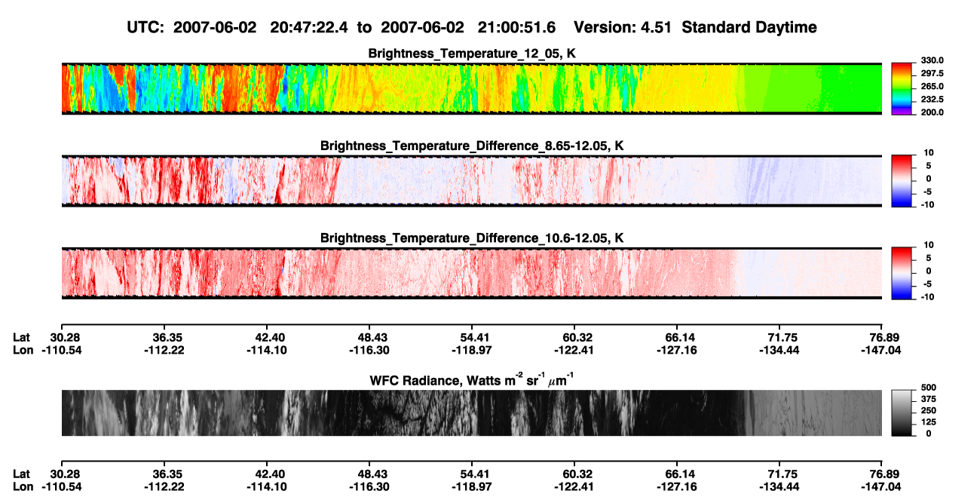The width and height of the screenshot is (980, 503).
Task: Click the 200.0 colorbar minimum label
Action: 932,112
